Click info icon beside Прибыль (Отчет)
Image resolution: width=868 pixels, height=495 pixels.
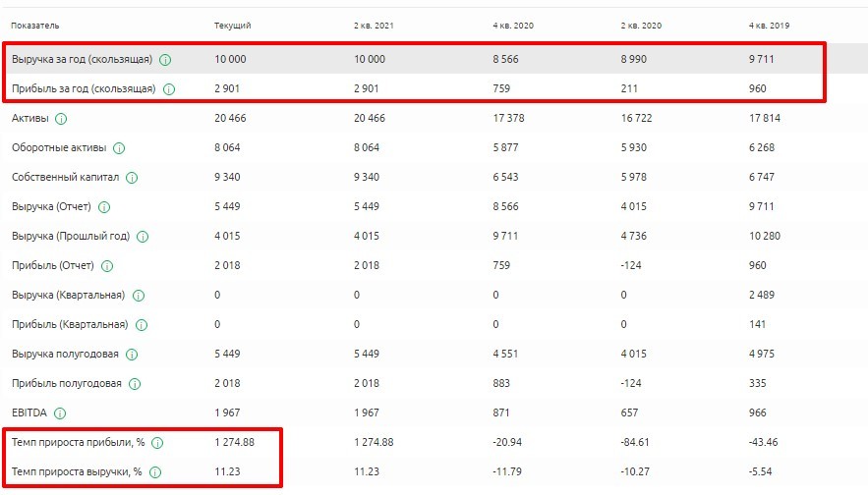click(x=106, y=266)
